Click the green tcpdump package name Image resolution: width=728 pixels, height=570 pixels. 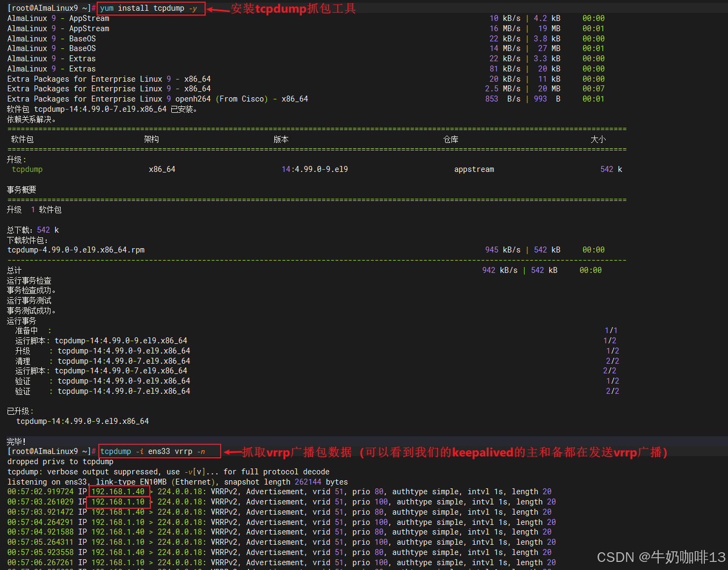pos(27,169)
